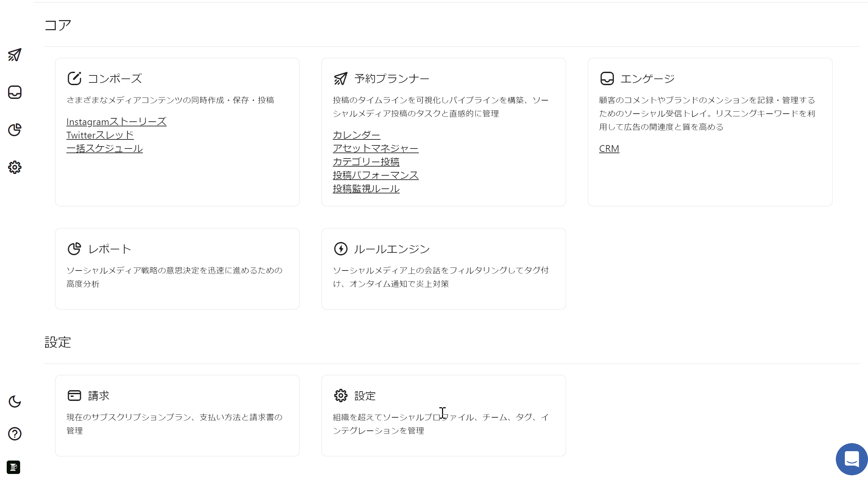Open the inbox icon in left sidebar
The image size is (868, 480).
point(14,92)
